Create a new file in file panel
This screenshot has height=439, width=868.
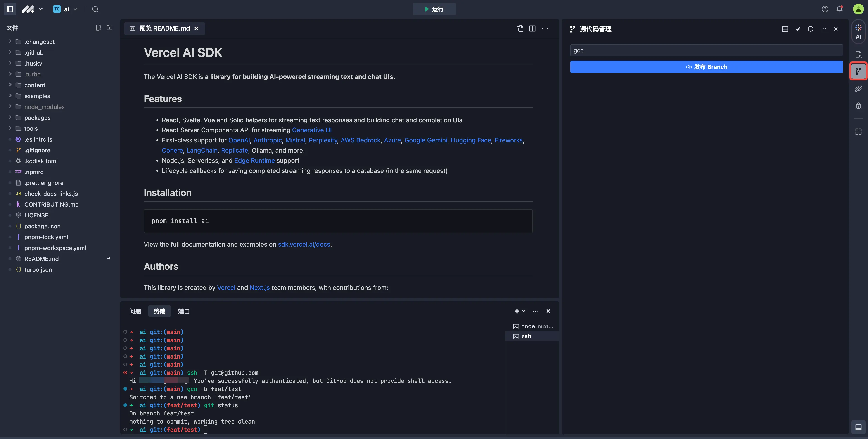[x=98, y=28]
